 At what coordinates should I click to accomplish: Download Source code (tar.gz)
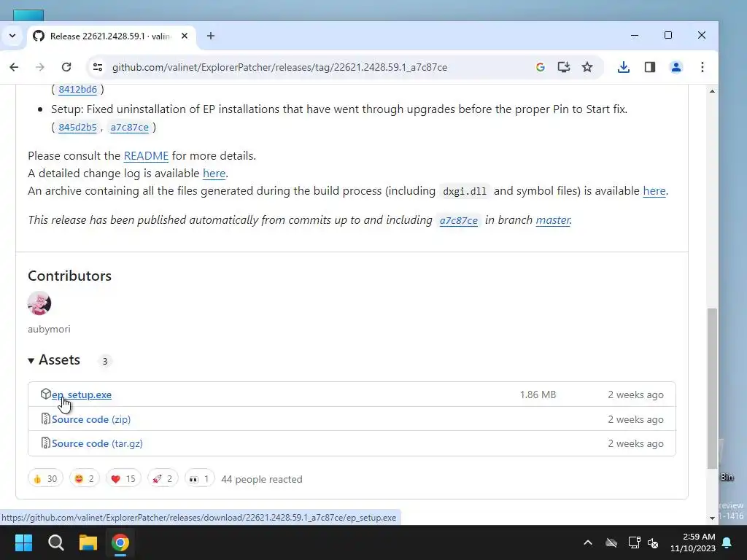pos(97,444)
